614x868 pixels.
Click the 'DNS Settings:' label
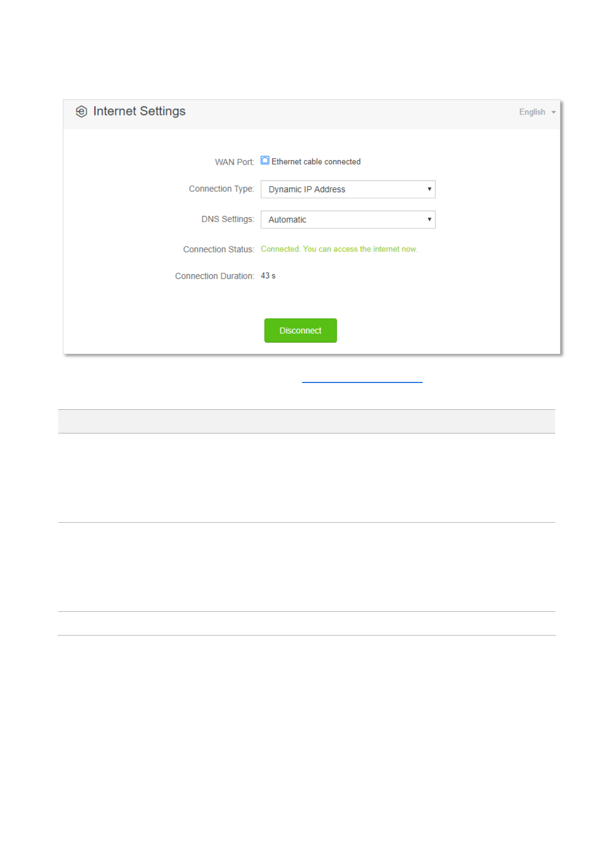click(228, 219)
